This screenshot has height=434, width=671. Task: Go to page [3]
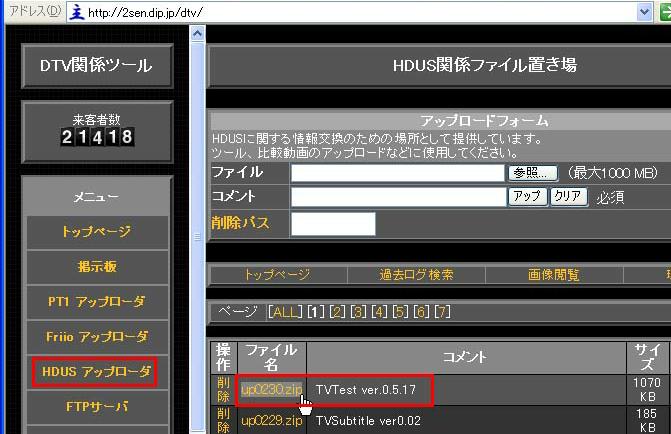359,312
